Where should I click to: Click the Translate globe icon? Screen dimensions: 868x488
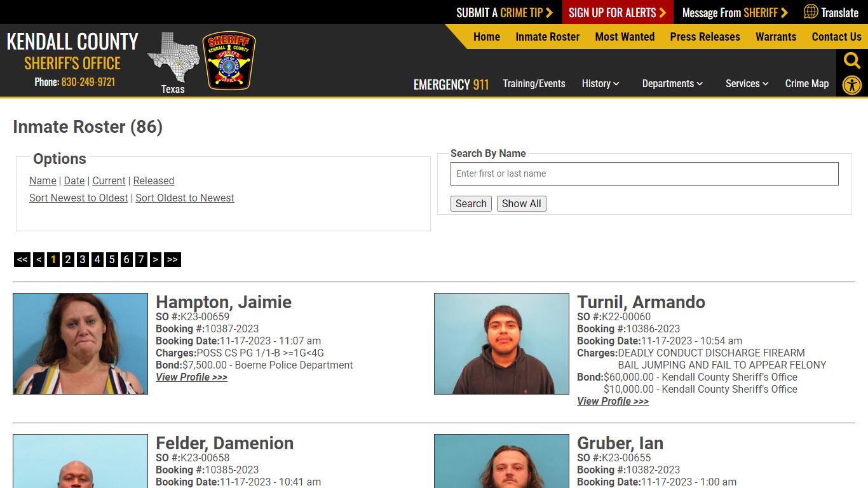811,11
